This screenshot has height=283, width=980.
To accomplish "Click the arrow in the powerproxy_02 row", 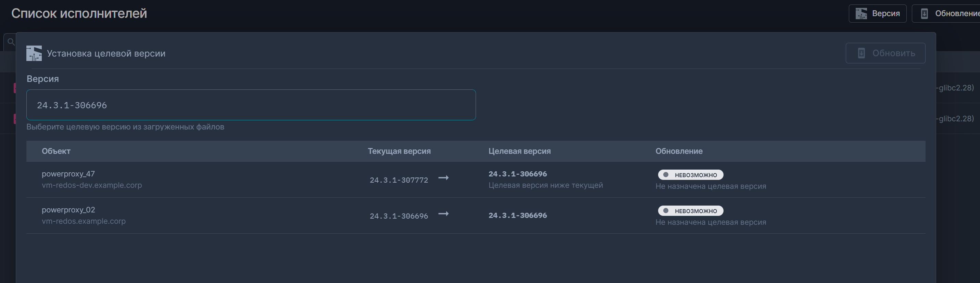I will 443,214.
